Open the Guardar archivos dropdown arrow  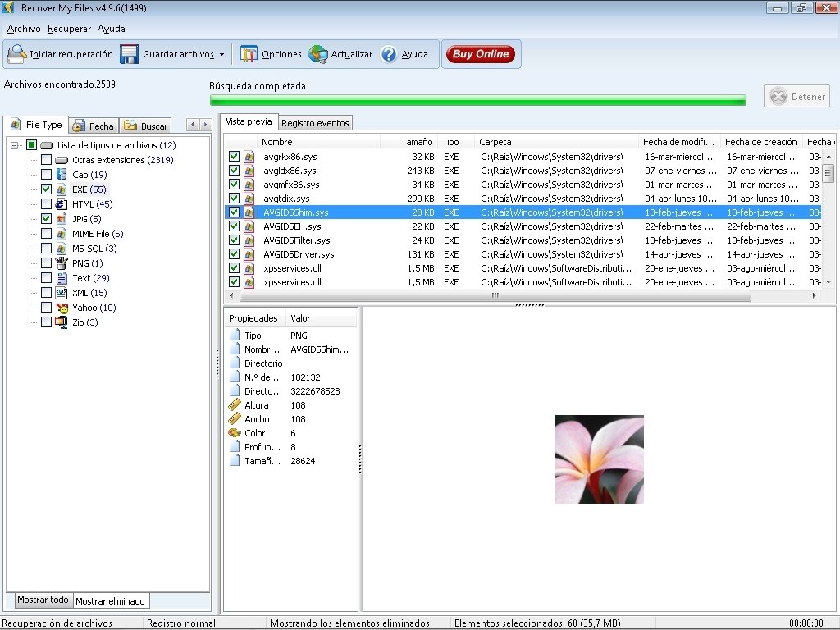pos(221,55)
